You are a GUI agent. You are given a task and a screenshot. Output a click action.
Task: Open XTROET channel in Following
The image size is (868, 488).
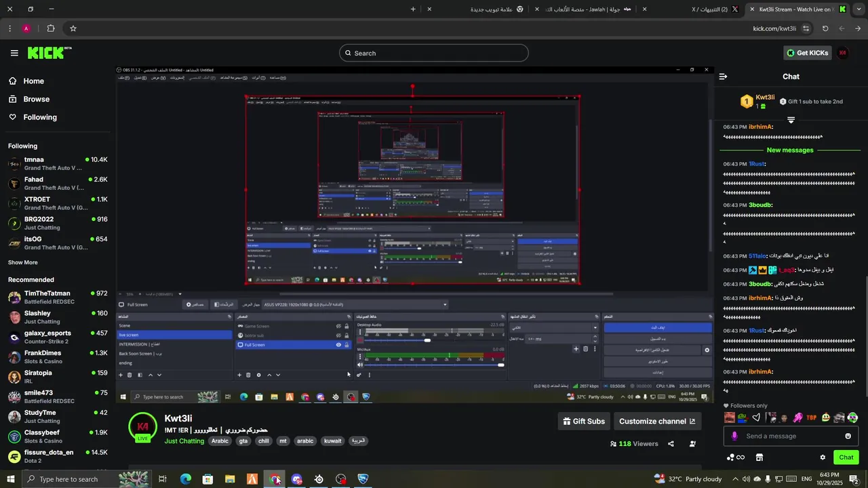[58, 203]
